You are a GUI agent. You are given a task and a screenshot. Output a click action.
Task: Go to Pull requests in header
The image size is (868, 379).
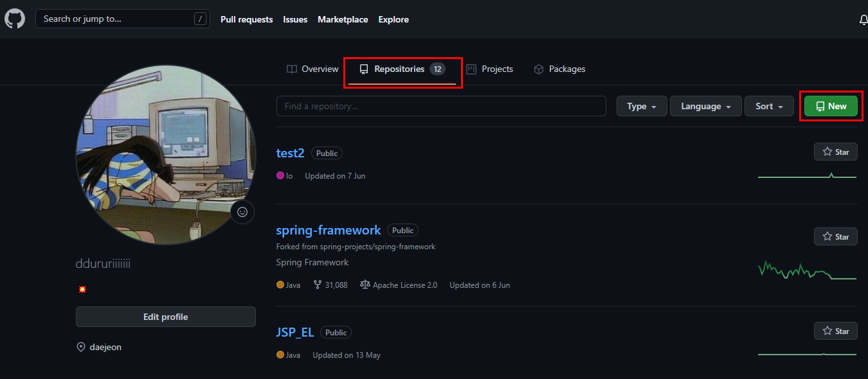click(246, 19)
